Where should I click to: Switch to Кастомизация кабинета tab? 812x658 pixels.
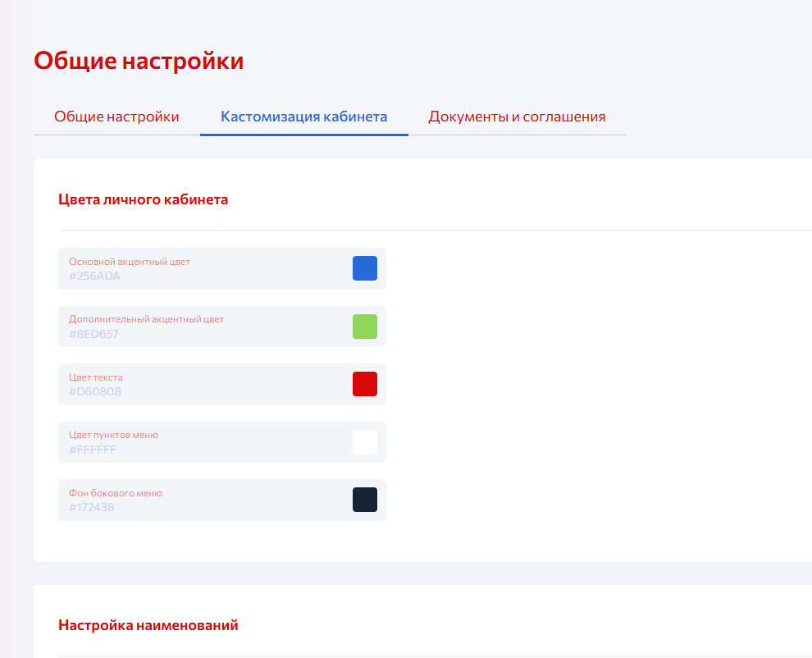303,117
